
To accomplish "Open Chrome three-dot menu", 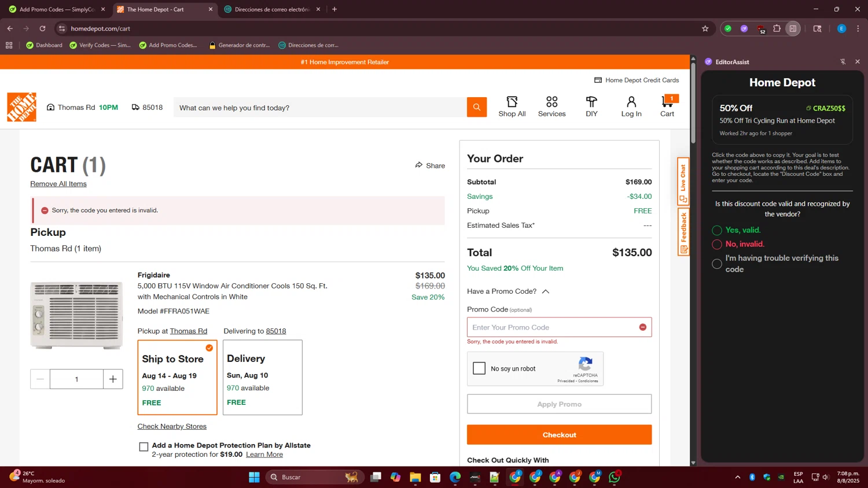I will 858,28.
